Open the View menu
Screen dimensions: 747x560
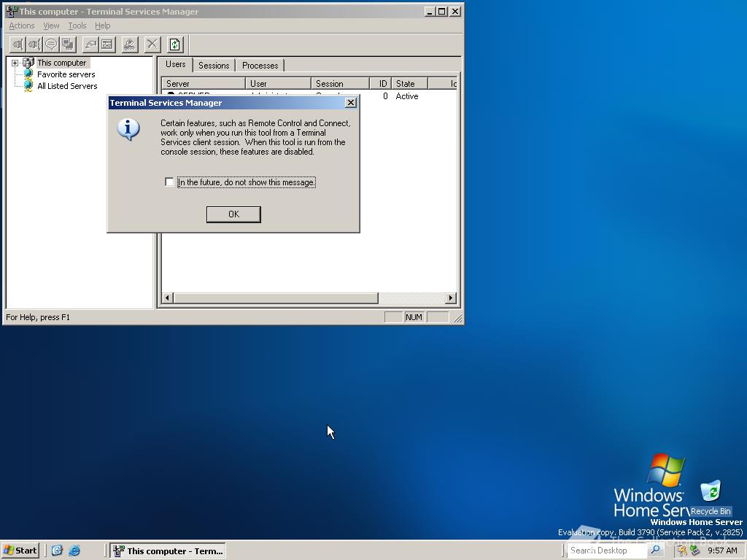[x=51, y=26]
